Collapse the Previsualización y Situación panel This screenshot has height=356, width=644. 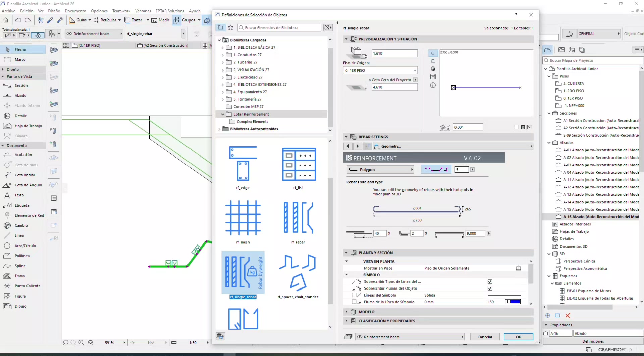(x=346, y=39)
